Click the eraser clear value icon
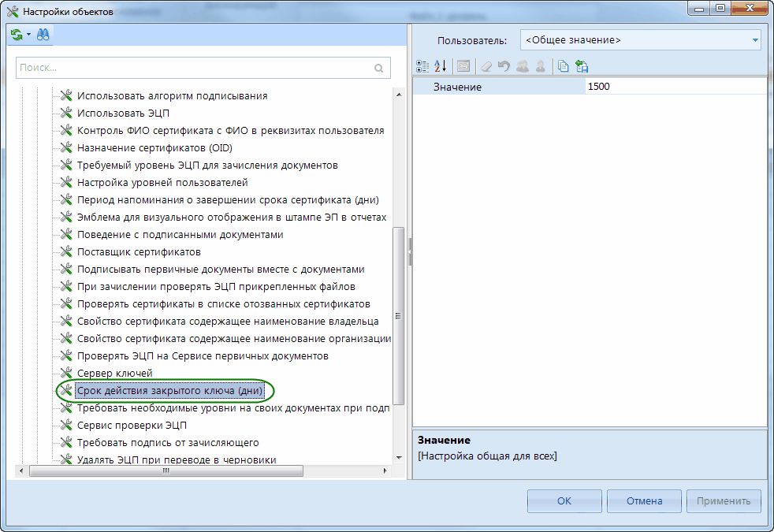Viewport: 774px width, 532px height. pyautogui.click(x=486, y=66)
